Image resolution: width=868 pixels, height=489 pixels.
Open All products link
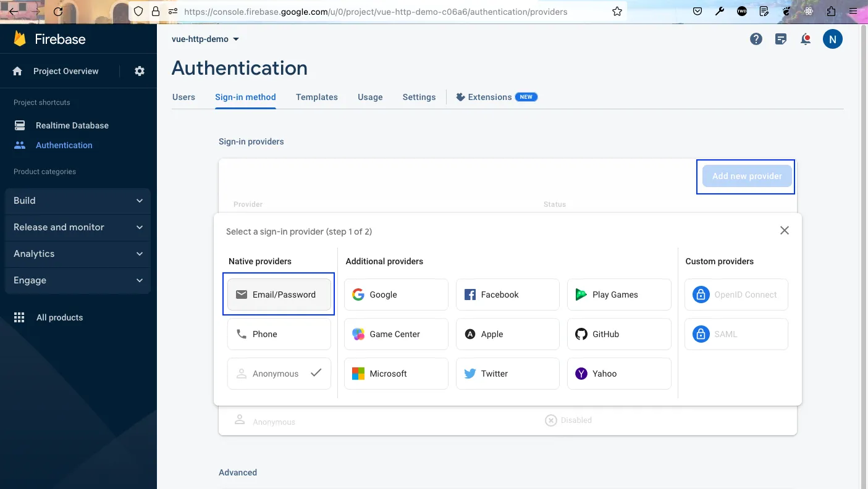coord(59,317)
